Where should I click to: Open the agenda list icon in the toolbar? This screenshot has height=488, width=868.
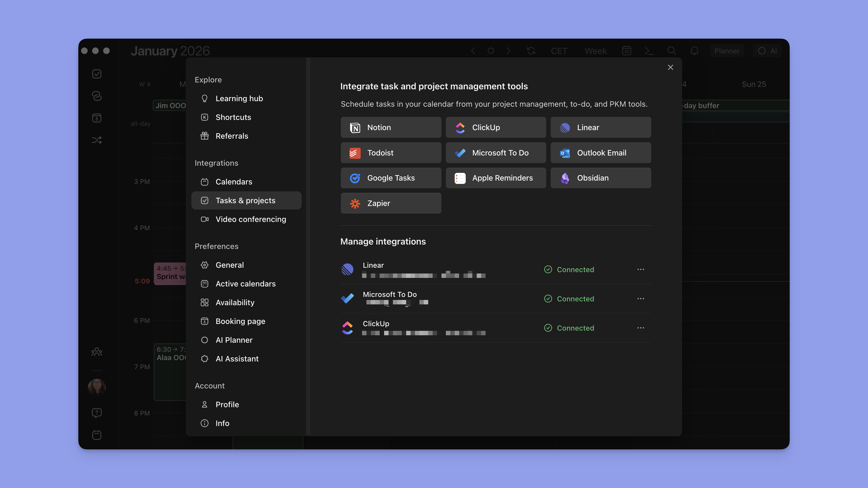[627, 50]
